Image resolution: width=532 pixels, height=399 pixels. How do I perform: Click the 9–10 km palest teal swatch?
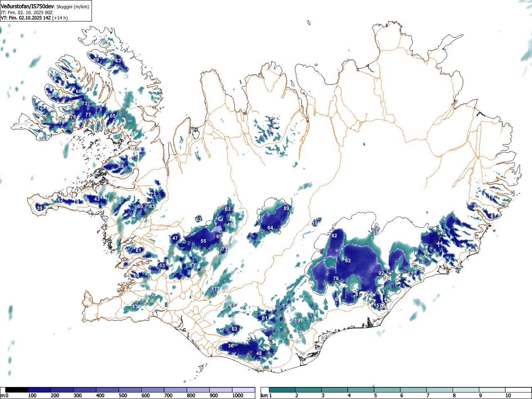pyautogui.click(x=492, y=390)
